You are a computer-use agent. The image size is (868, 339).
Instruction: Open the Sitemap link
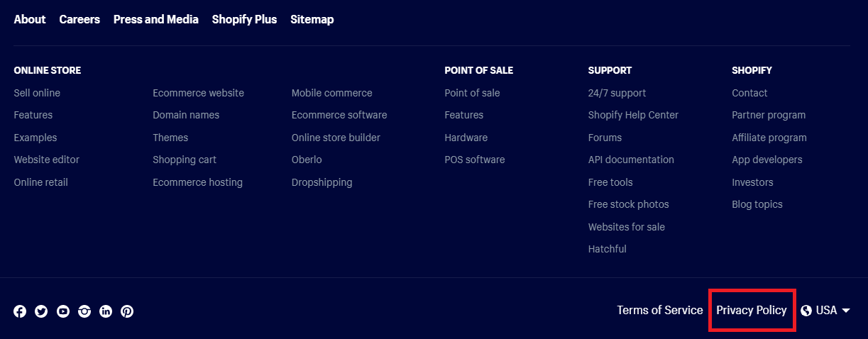(312, 19)
